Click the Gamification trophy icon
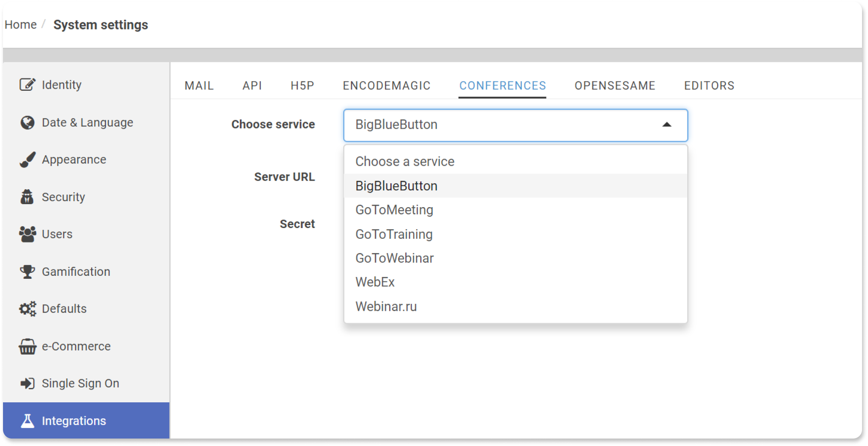Viewport: 868px width, 446px height. click(28, 271)
